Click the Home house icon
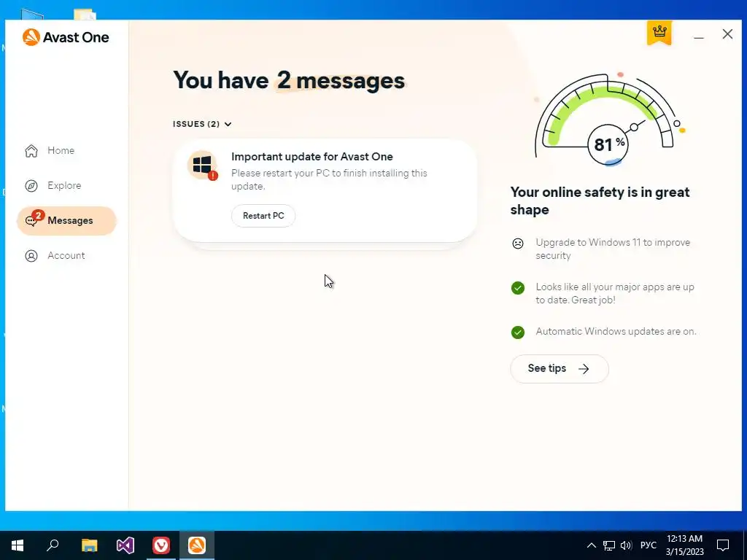 [x=31, y=150]
